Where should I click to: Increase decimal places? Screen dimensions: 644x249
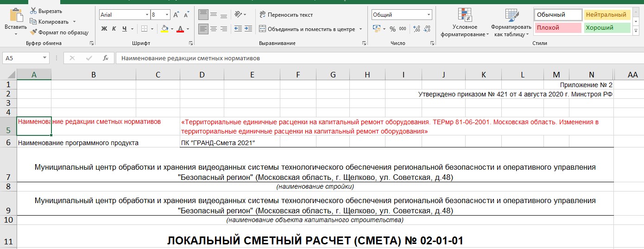[x=417, y=29]
